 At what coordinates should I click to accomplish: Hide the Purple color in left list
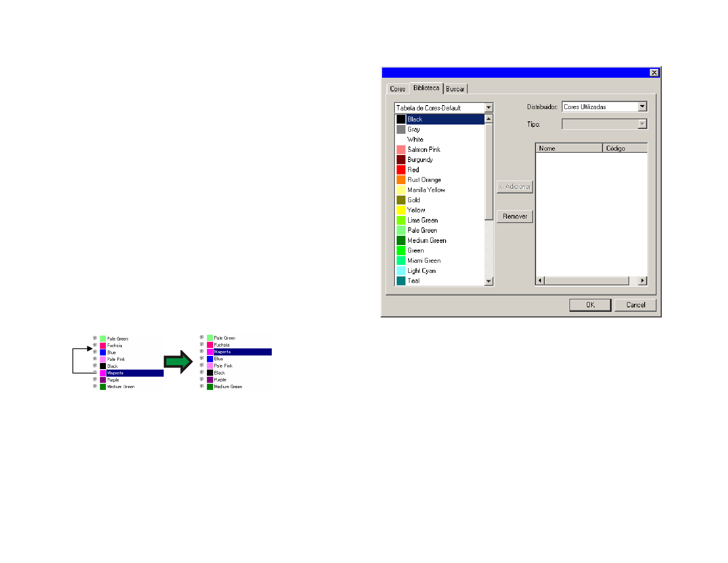click(95, 380)
